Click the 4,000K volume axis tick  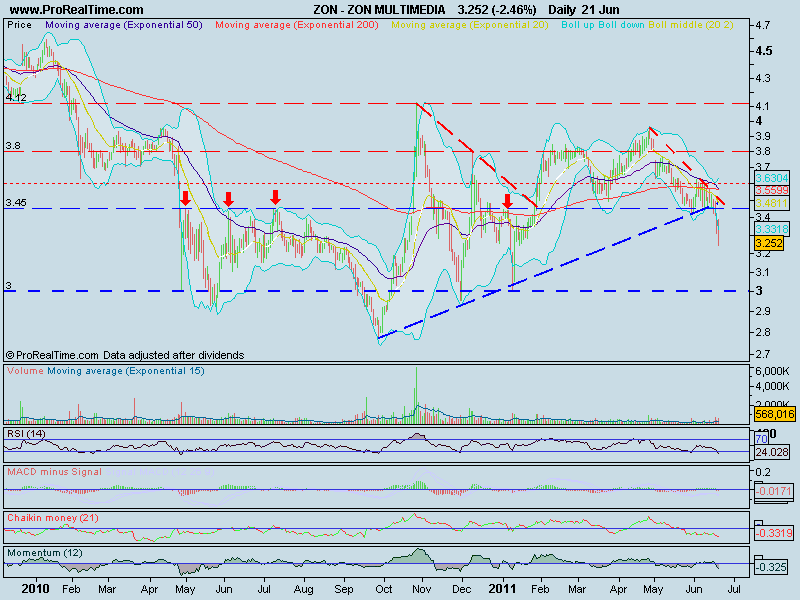pos(772,386)
